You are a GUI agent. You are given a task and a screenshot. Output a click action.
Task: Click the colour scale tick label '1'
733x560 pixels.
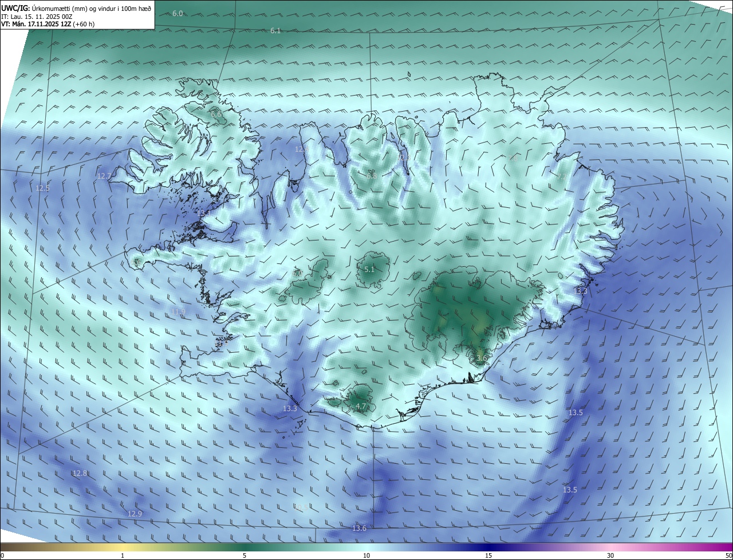click(x=123, y=555)
